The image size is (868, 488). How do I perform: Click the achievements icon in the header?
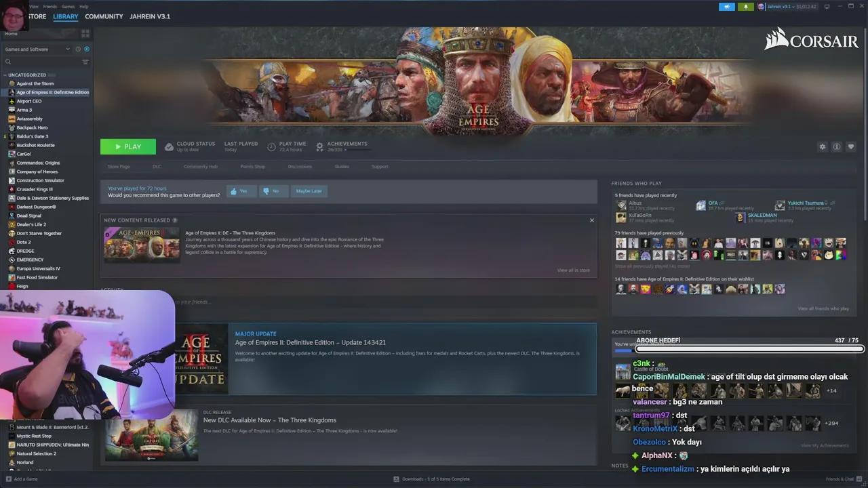(320, 146)
